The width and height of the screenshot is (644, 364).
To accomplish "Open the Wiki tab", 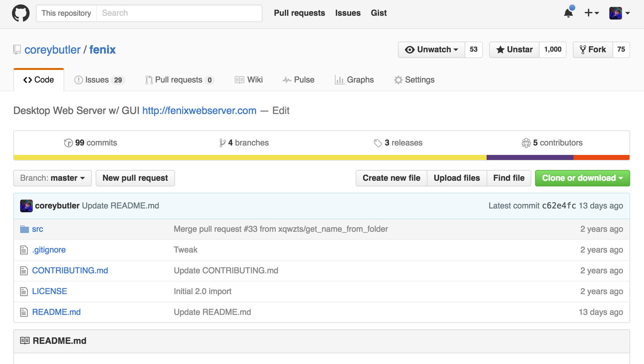I will click(249, 80).
